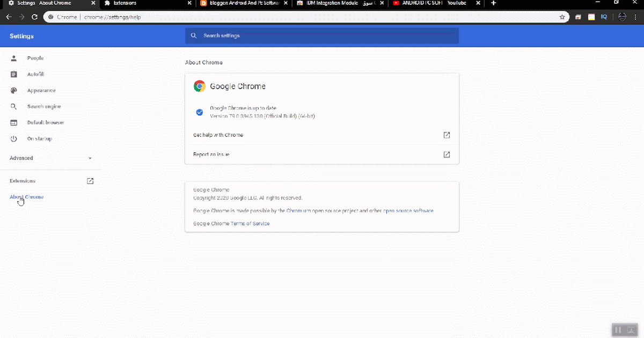The width and height of the screenshot is (644, 338).
Task: Open a new tab with plus button
Action: click(x=494, y=3)
